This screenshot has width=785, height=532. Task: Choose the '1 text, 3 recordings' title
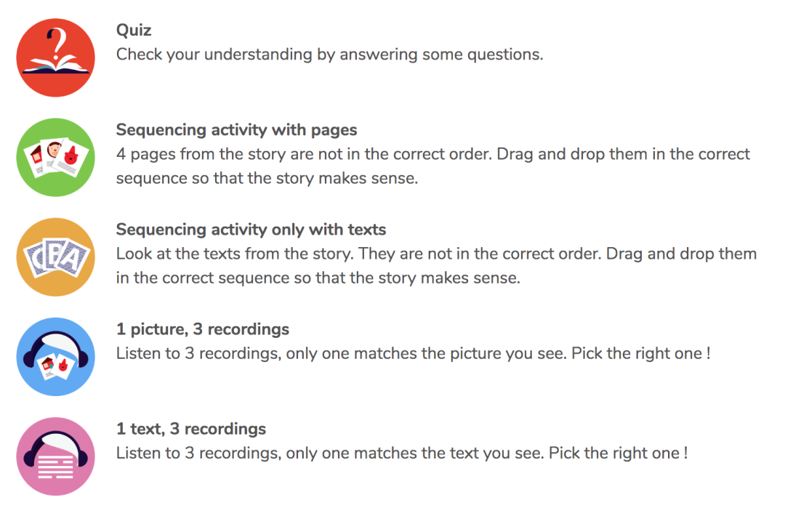pyautogui.click(x=191, y=429)
